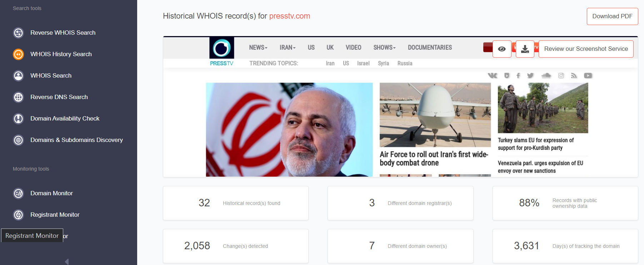Open the WHOIS Search sidebar icon

pos(18,76)
